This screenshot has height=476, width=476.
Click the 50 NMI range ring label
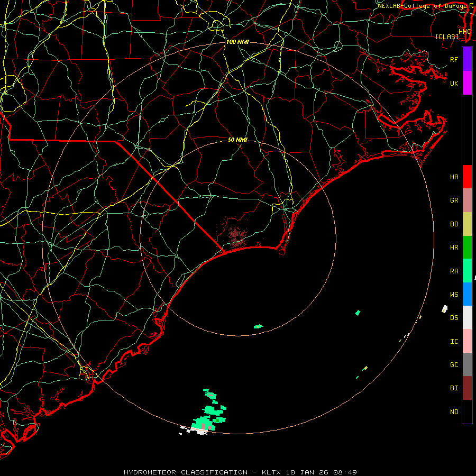pos(237,140)
